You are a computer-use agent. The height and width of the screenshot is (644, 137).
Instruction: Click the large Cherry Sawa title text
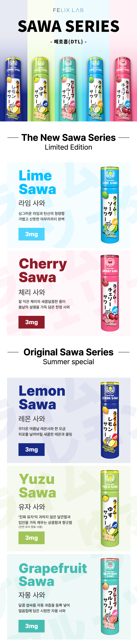coord(43,270)
